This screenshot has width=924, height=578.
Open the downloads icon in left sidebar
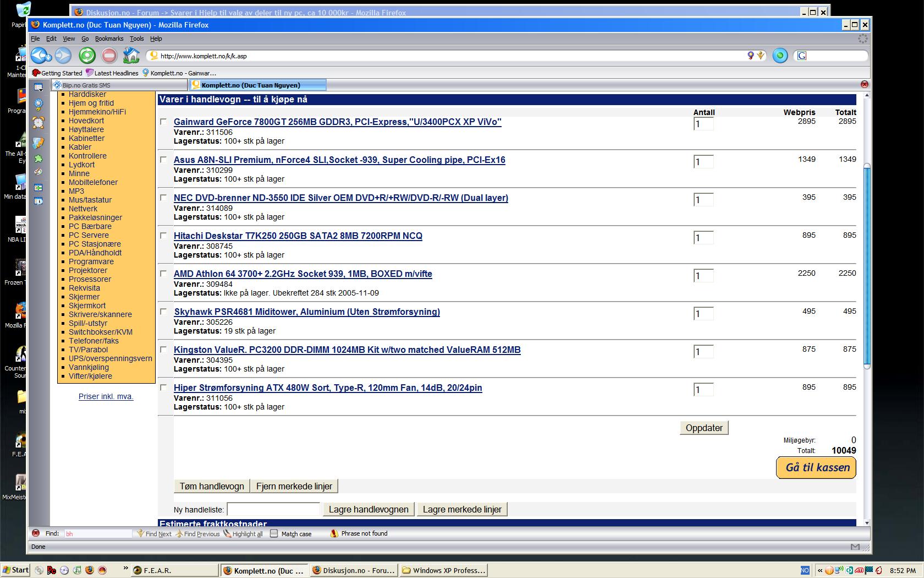tap(38, 143)
